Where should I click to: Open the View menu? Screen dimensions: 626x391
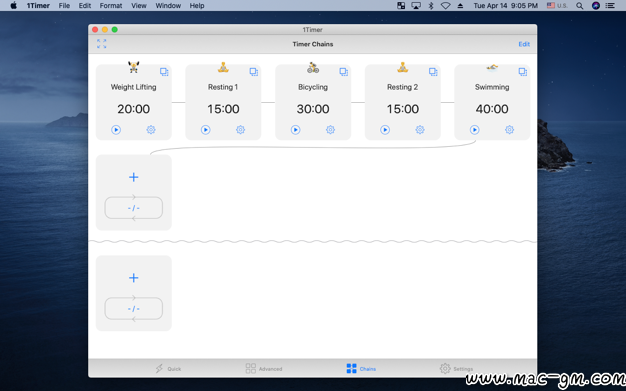pos(139,6)
